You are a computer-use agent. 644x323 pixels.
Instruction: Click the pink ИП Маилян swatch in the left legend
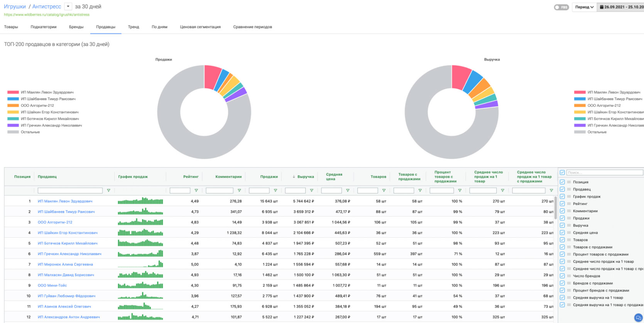13,93
